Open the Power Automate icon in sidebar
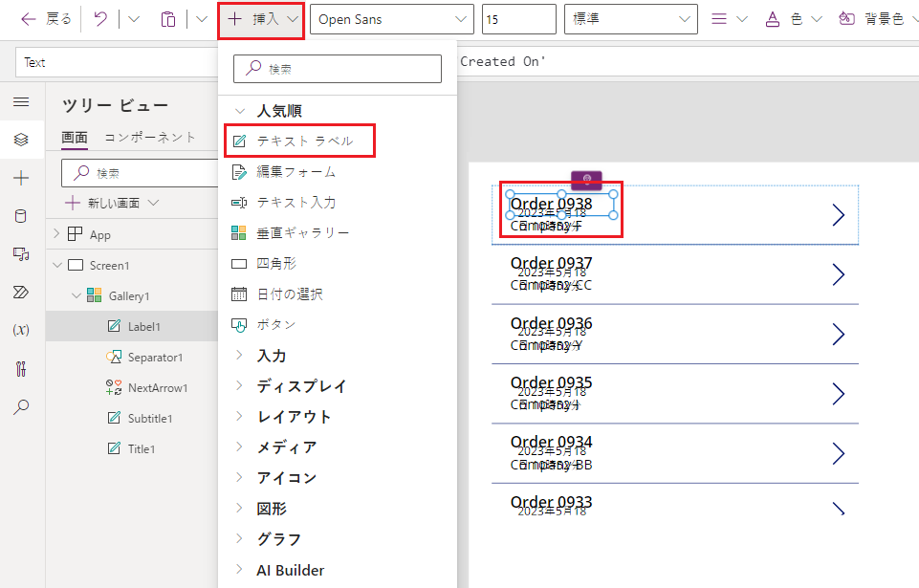 [x=21, y=292]
